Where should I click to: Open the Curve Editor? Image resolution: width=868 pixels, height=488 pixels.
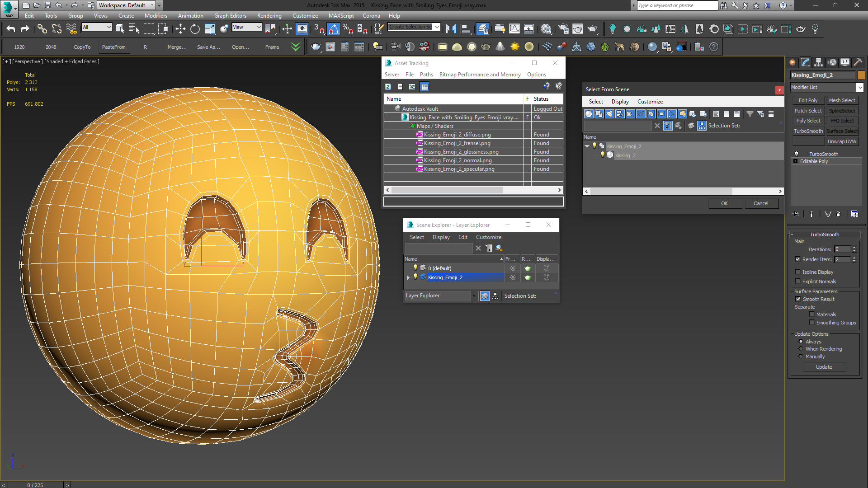click(514, 29)
